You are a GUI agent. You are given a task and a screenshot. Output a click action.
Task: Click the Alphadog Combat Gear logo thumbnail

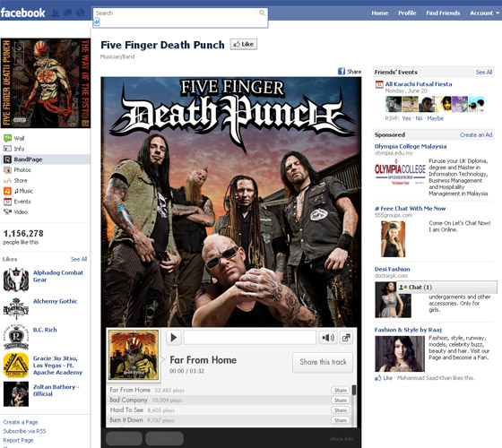point(16,280)
